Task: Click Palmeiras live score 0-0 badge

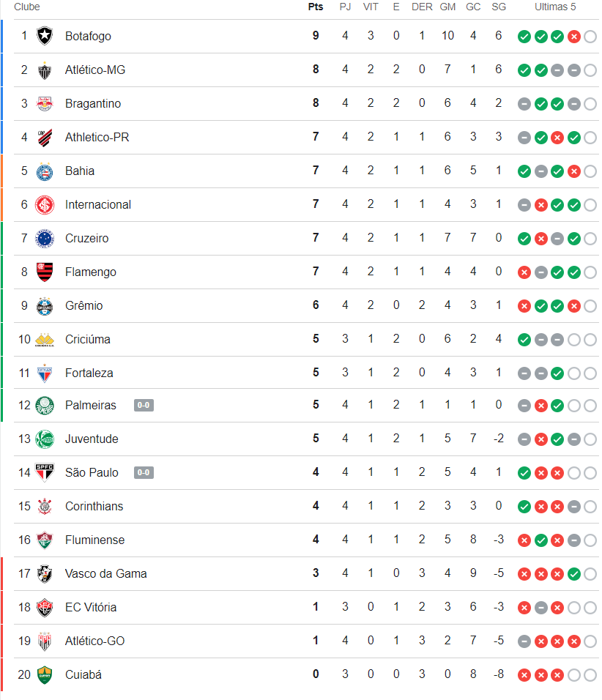Action: click(x=144, y=405)
